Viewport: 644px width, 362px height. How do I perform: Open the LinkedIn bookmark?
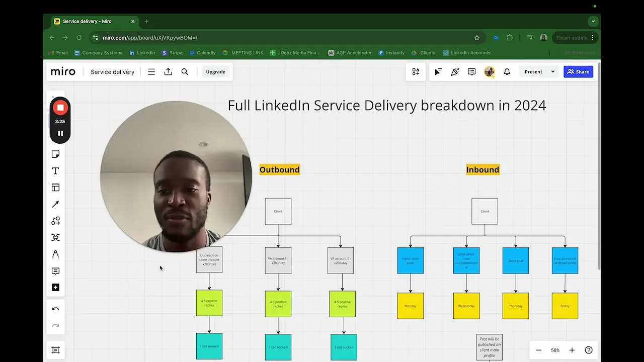[142, 53]
